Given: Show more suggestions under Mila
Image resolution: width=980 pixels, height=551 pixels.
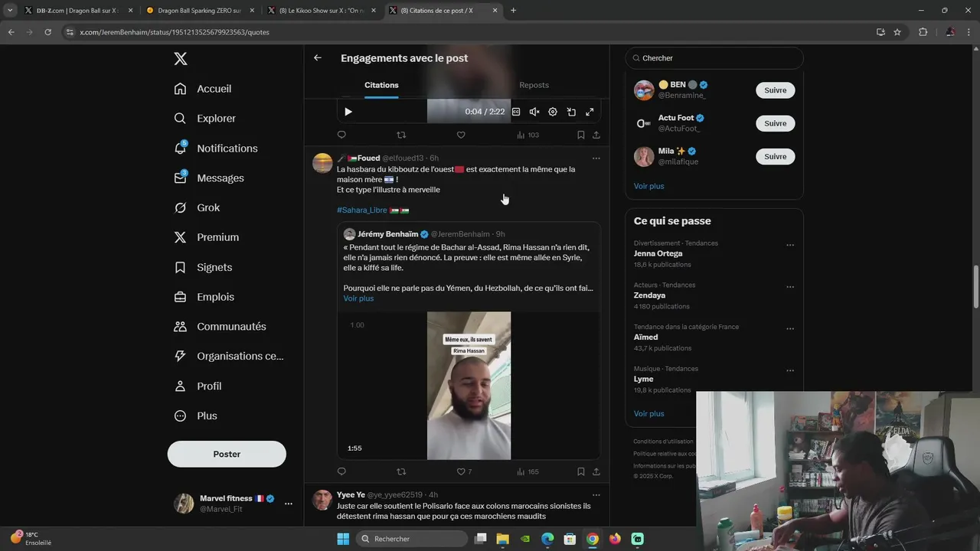Looking at the screenshot, I should [x=649, y=186].
